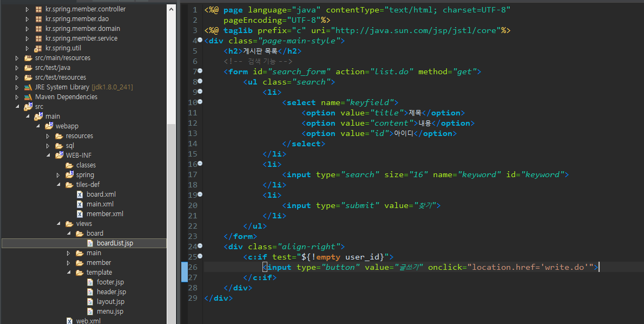
Task: Click the src/main/resources folder icon
Action: click(28, 58)
